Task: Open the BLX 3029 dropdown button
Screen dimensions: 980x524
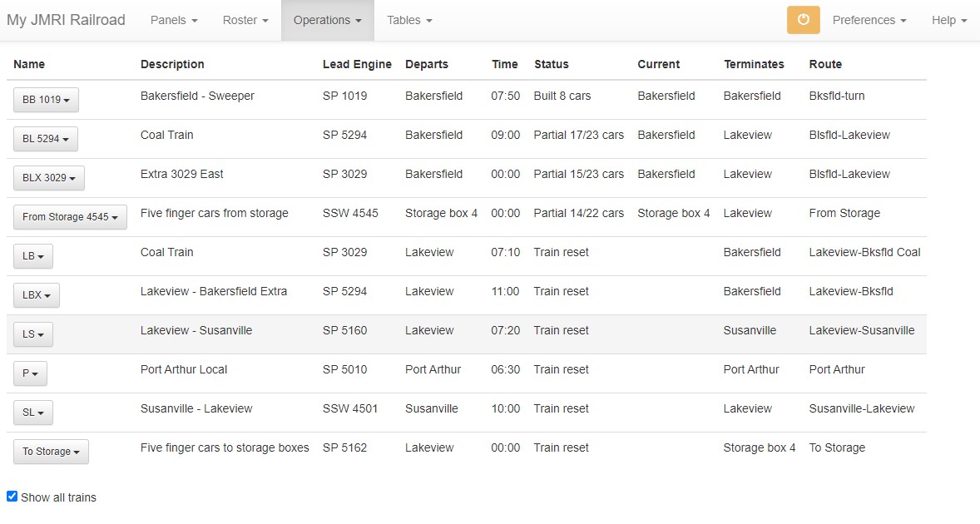Action: click(49, 178)
